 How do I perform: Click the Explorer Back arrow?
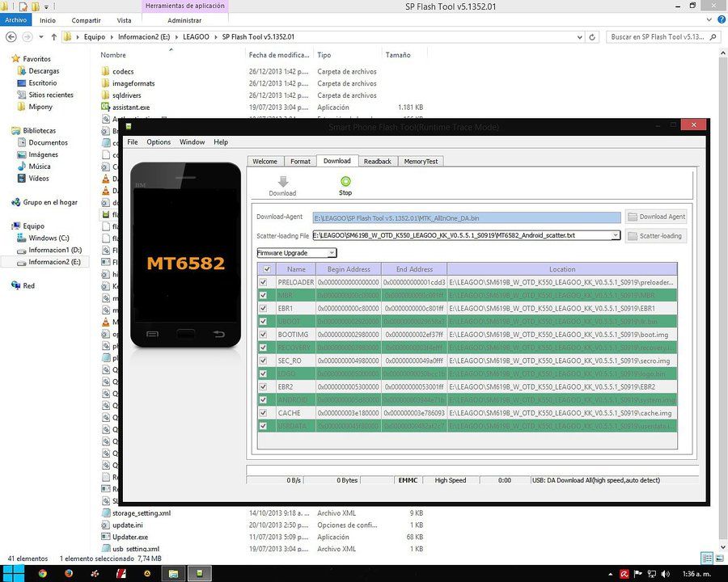coord(11,36)
